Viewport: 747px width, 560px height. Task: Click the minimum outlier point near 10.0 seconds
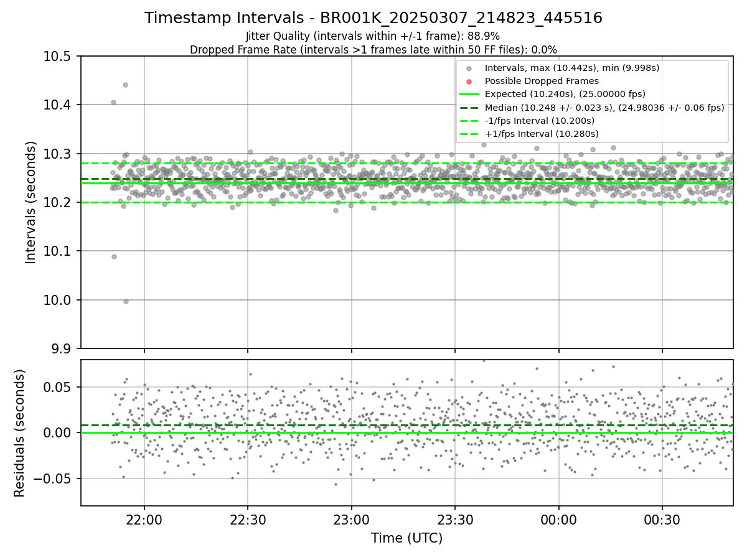coord(126,301)
